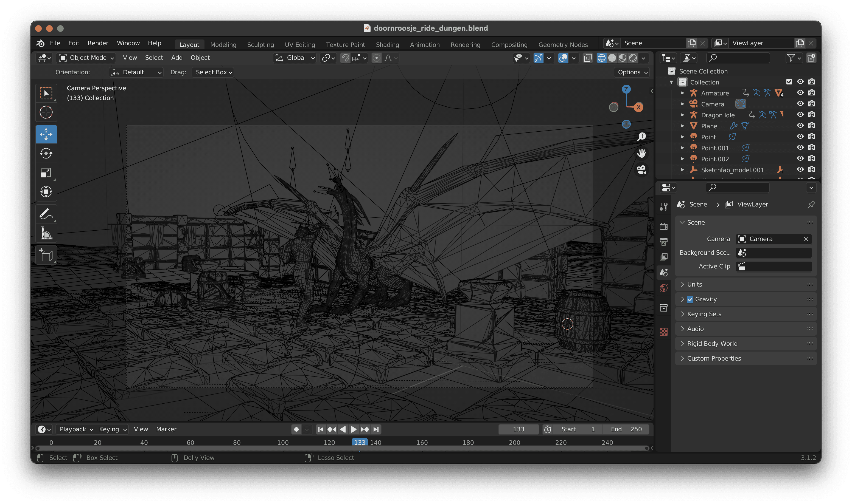Click the current frame field showing 133
852x504 pixels.
coord(518,429)
